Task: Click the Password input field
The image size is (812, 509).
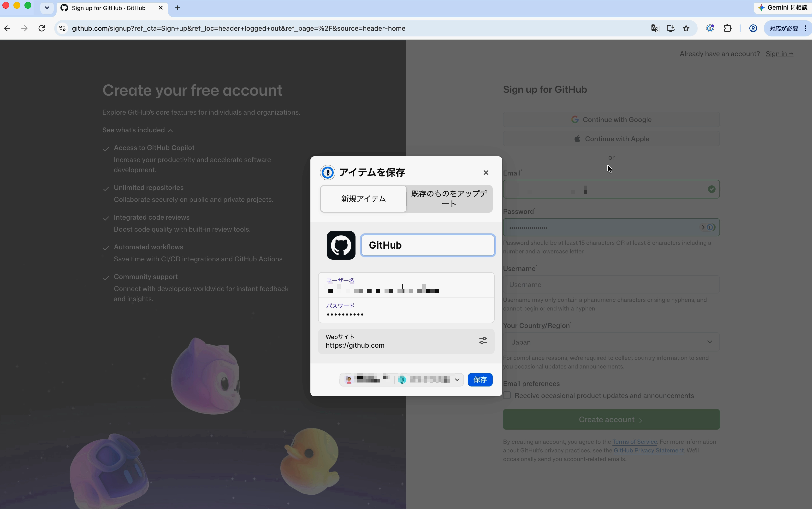Action: (611, 228)
